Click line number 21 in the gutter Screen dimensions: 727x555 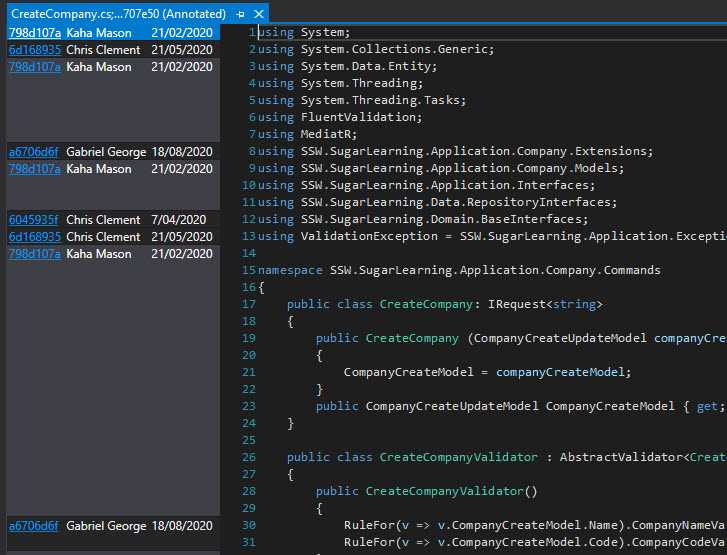click(x=249, y=372)
